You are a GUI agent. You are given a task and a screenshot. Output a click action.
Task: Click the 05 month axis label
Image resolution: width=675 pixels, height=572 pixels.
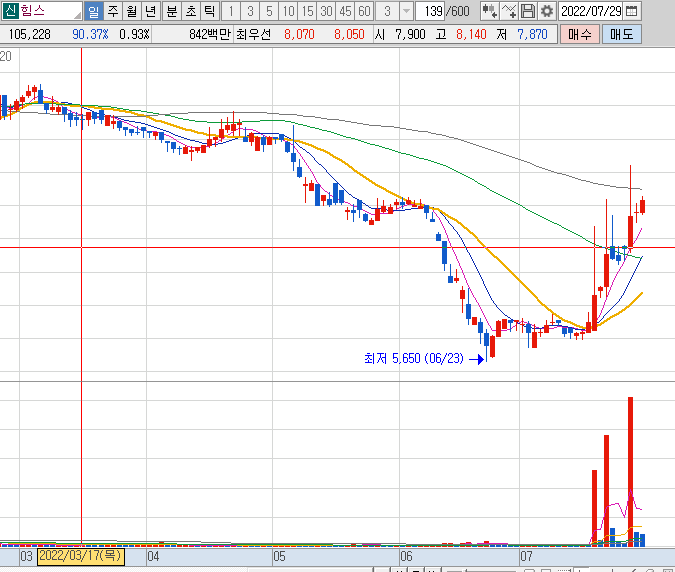coord(279,556)
